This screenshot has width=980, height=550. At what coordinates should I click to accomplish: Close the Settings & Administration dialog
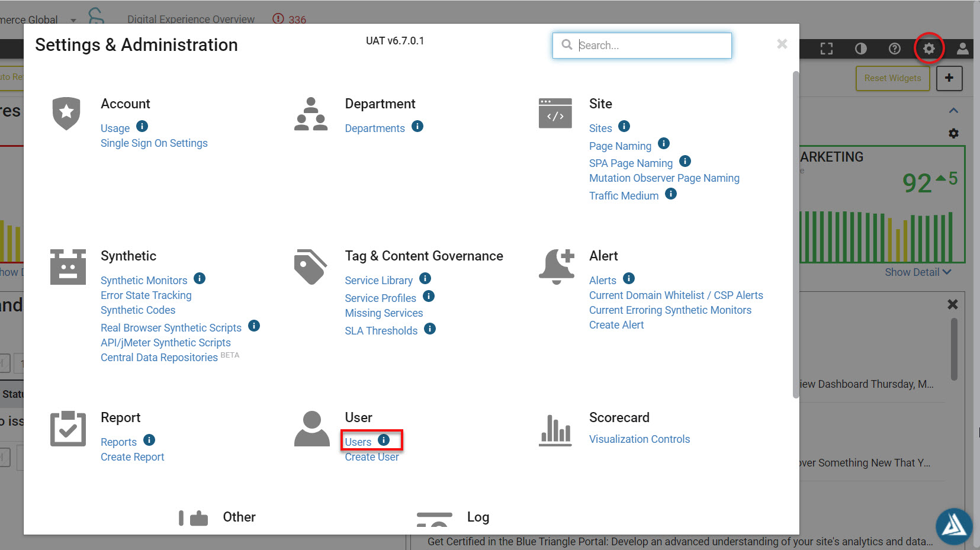point(782,44)
